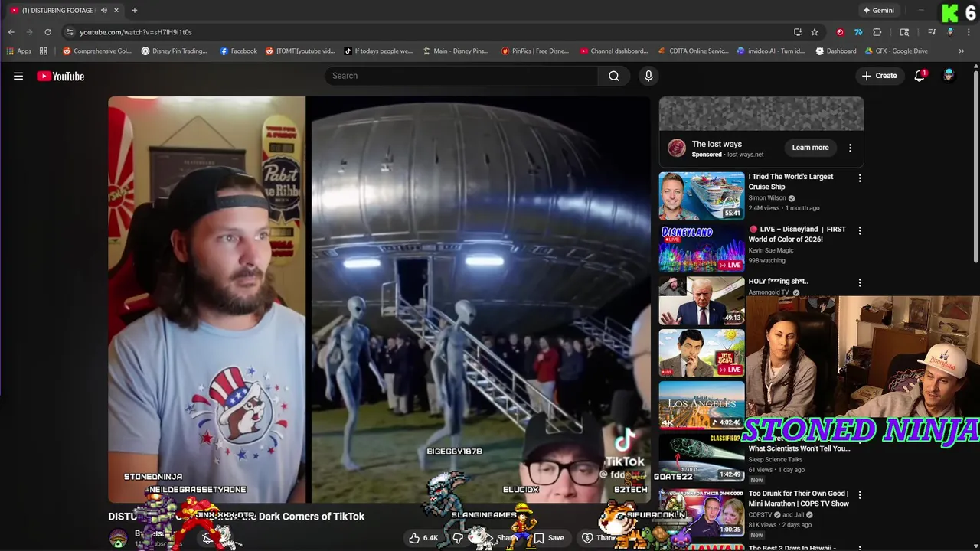This screenshot has width=980, height=551.
Task: Open the YouTube account avatar menu
Action: coord(949,76)
